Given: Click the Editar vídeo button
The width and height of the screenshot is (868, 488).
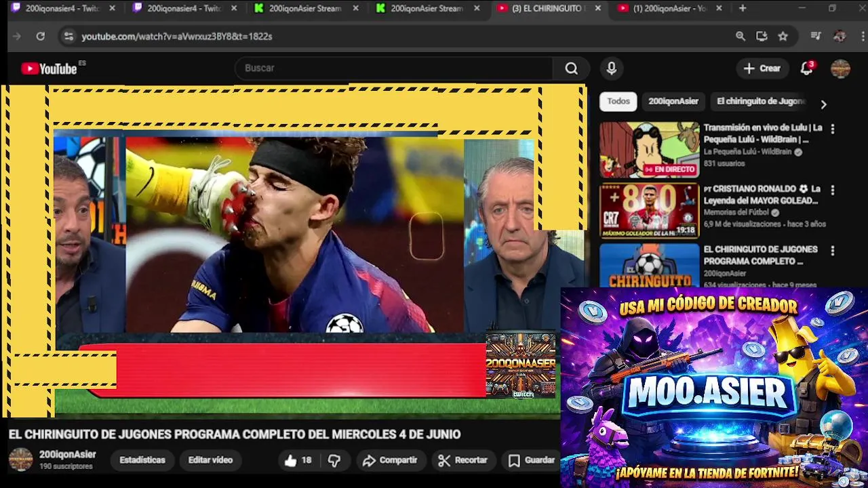Looking at the screenshot, I should click(x=210, y=460).
